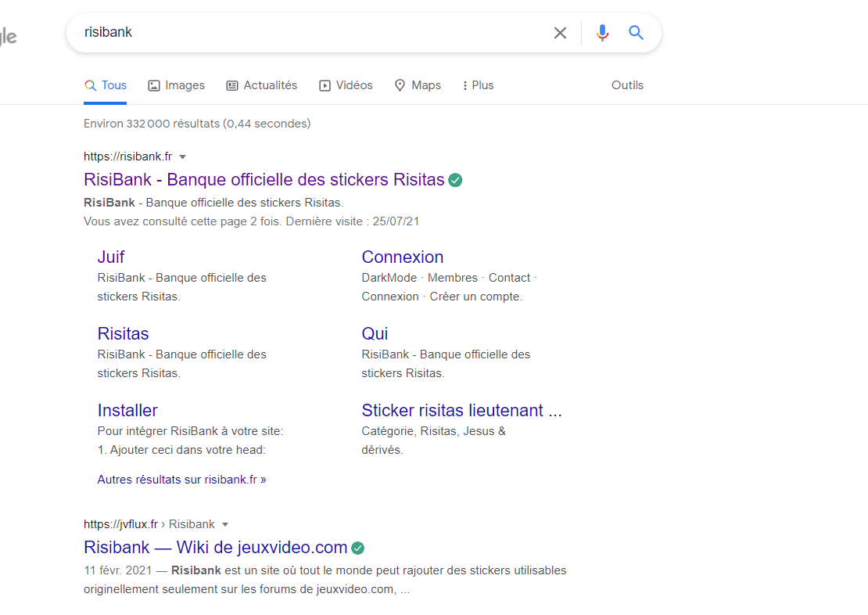Screen dimensions: 868x615
Task: Open the Sticker risitas lieutenant link
Action: (x=461, y=410)
